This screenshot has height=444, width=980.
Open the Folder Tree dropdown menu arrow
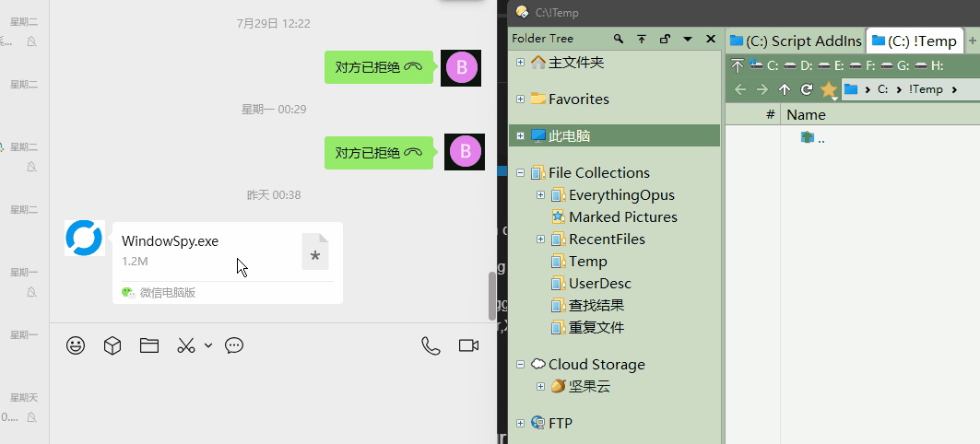click(688, 39)
